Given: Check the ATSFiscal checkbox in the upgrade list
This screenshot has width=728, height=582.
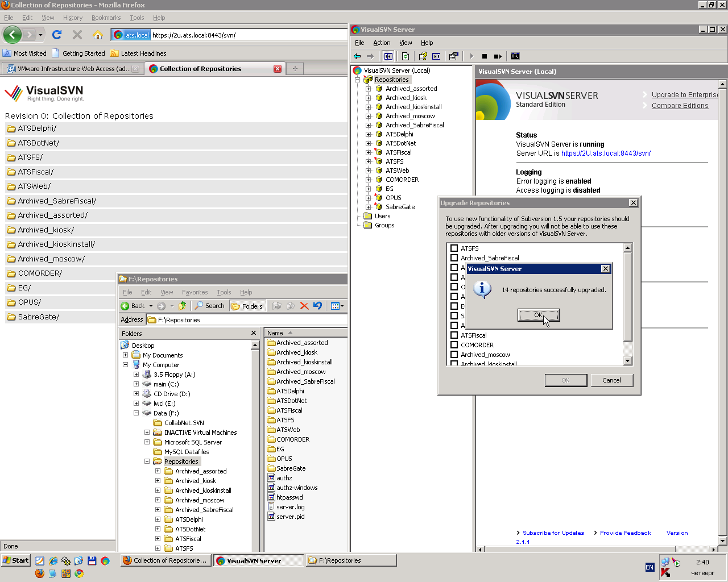Looking at the screenshot, I should coord(454,335).
